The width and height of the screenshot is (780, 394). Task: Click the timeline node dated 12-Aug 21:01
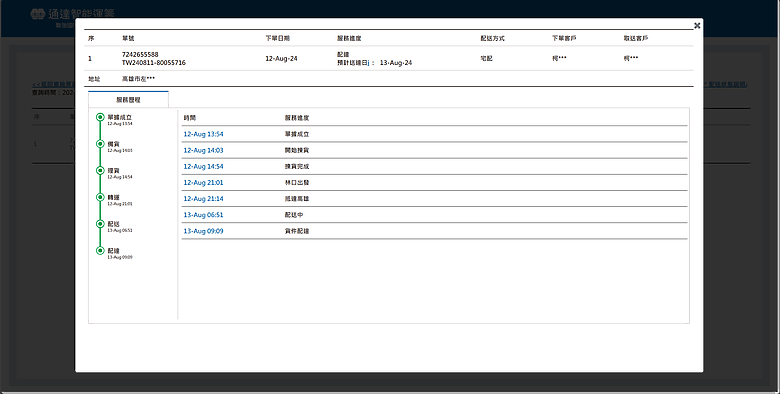coord(100,197)
